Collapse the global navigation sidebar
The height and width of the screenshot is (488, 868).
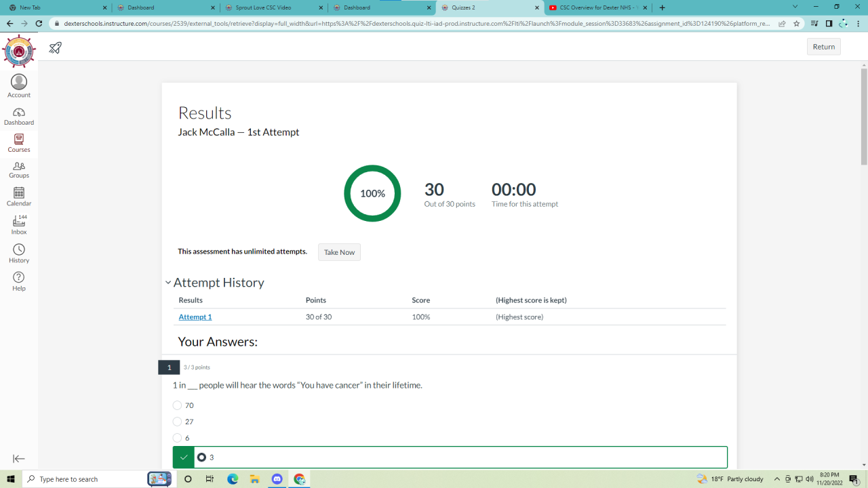tap(19, 459)
